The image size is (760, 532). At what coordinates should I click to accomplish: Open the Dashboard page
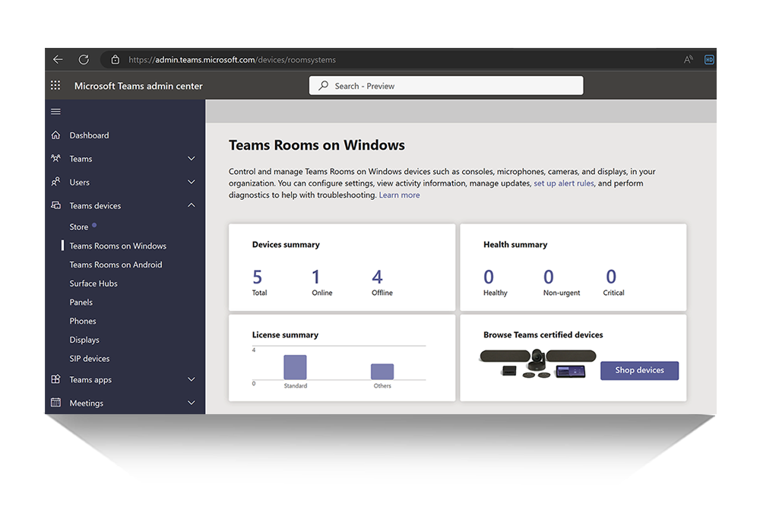point(89,135)
